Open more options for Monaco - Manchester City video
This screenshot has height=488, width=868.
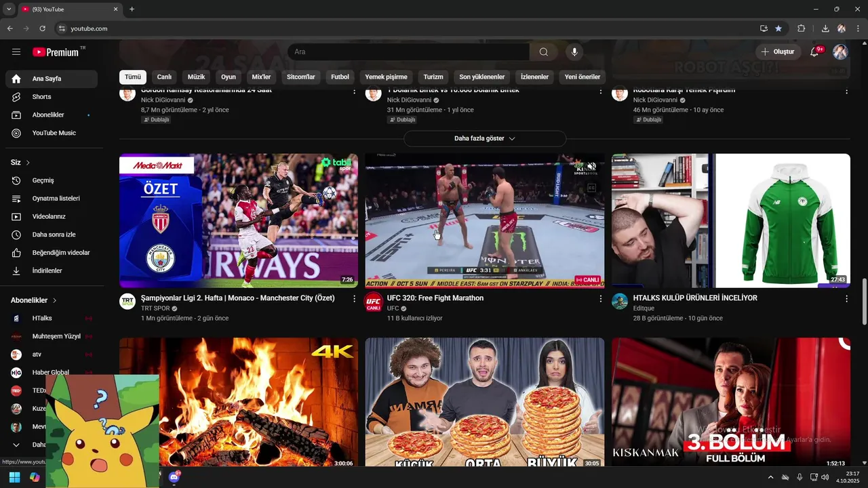tap(354, 298)
